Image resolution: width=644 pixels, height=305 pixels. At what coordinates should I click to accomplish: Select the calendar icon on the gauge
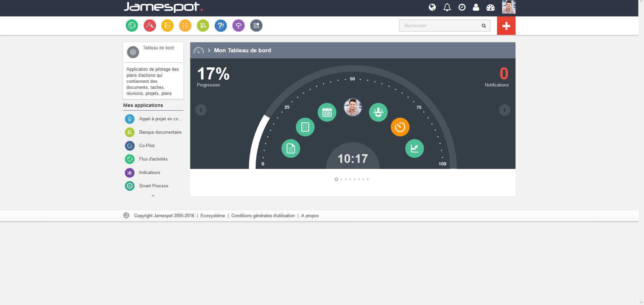[327, 112]
